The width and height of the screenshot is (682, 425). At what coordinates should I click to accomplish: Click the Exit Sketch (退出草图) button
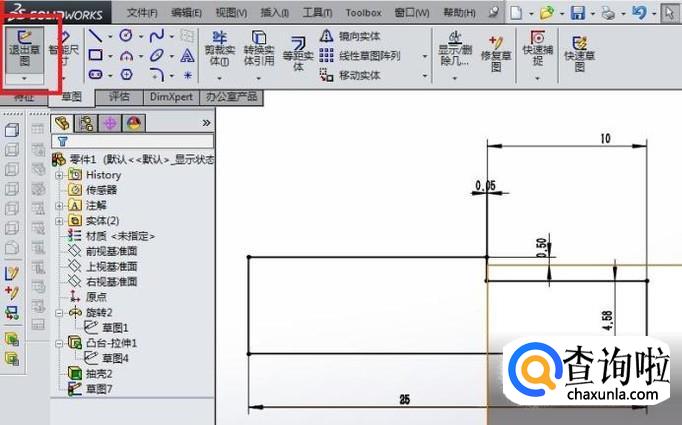[x=24, y=49]
